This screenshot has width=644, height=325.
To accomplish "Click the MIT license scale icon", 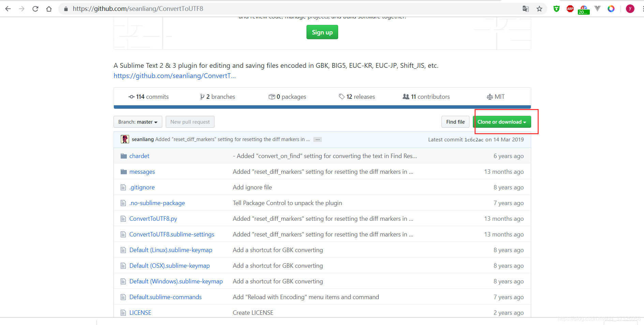I will (x=490, y=97).
